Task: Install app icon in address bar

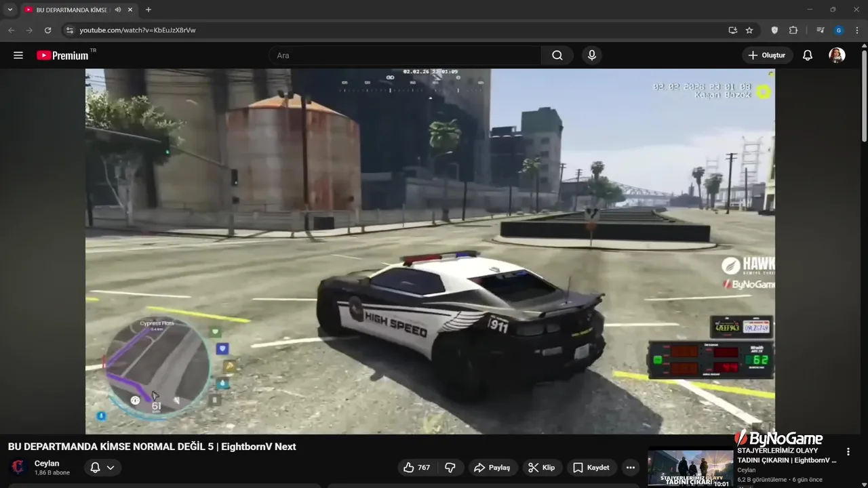Action: 732,30
